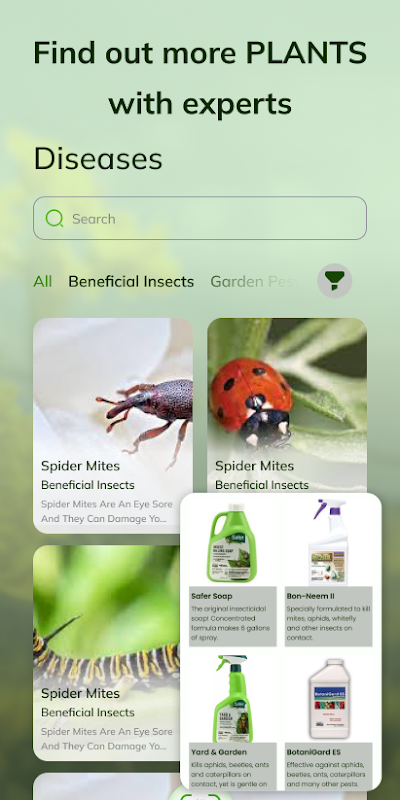
Task: Select the Bon-Neem II spray image
Action: point(329,543)
